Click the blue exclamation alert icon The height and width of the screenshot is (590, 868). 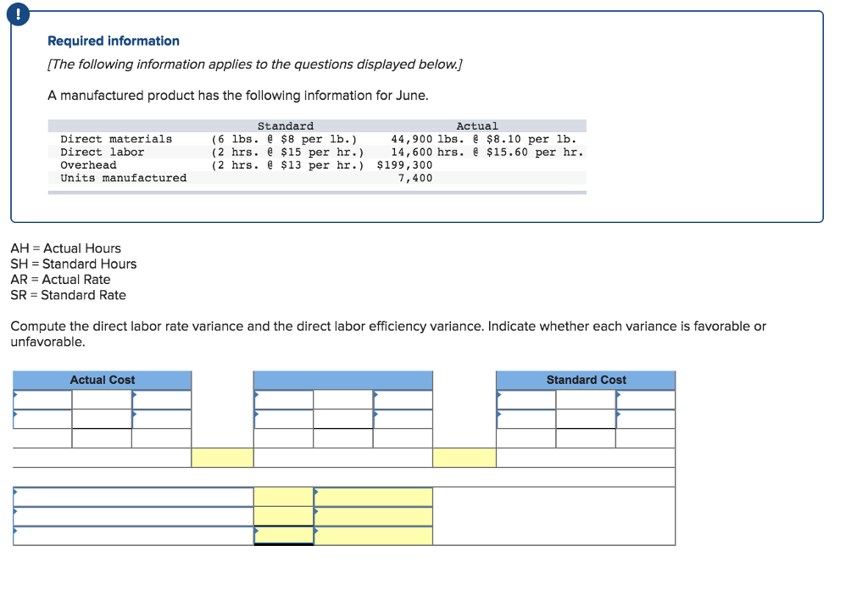[x=18, y=14]
